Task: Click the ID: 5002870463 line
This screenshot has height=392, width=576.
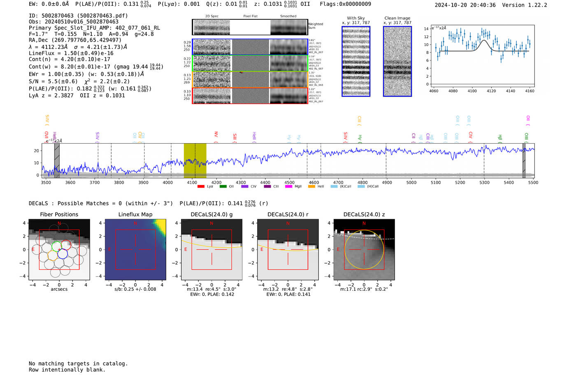Action: (x=78, y=16)
